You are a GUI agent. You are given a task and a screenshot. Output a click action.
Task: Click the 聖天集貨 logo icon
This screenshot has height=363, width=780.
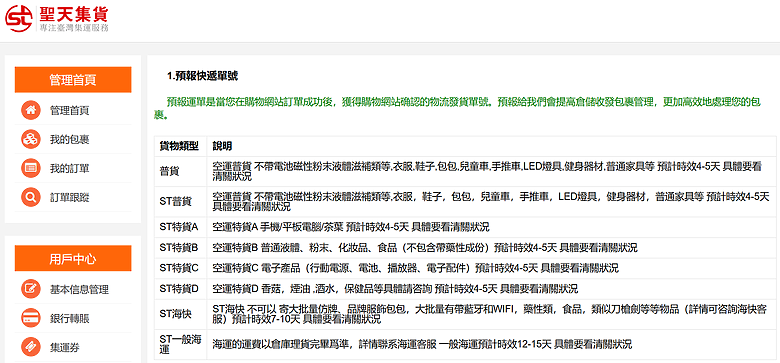(x=19, y=18)
